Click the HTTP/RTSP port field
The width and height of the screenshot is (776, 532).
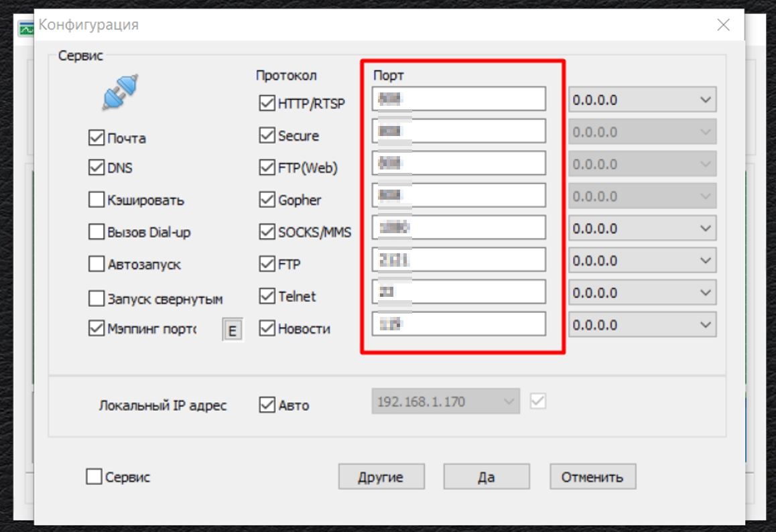tap(459, 99)
